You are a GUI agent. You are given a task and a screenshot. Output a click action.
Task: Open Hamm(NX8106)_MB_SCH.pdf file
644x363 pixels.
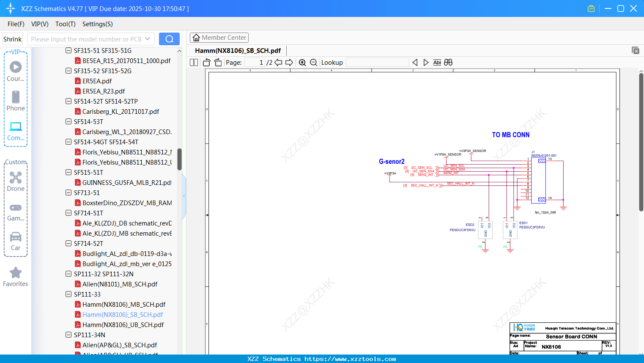coord(123,305)
